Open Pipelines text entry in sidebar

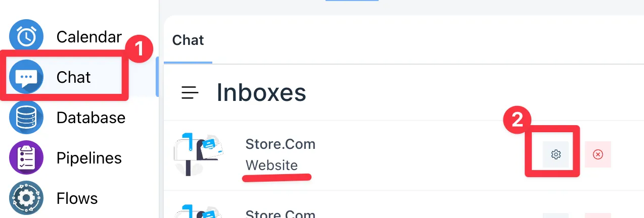point(89,158)
